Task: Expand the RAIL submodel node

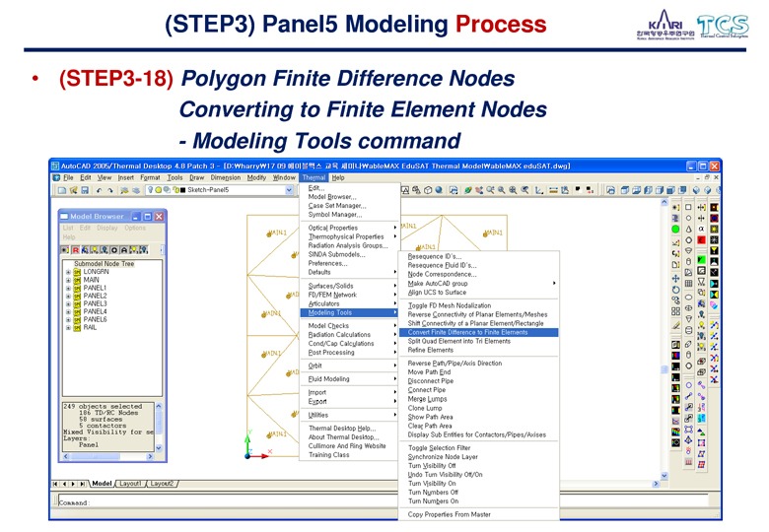Action: coord(68,328)
